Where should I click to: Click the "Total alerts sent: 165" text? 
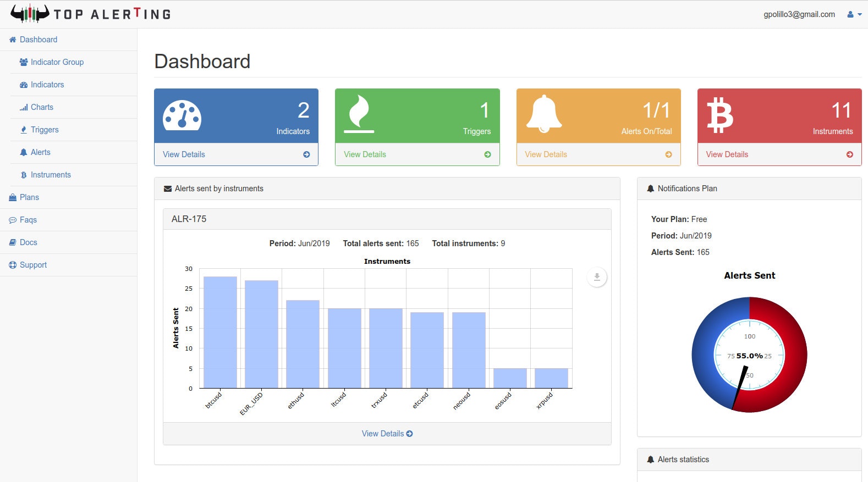pos(381,243)
